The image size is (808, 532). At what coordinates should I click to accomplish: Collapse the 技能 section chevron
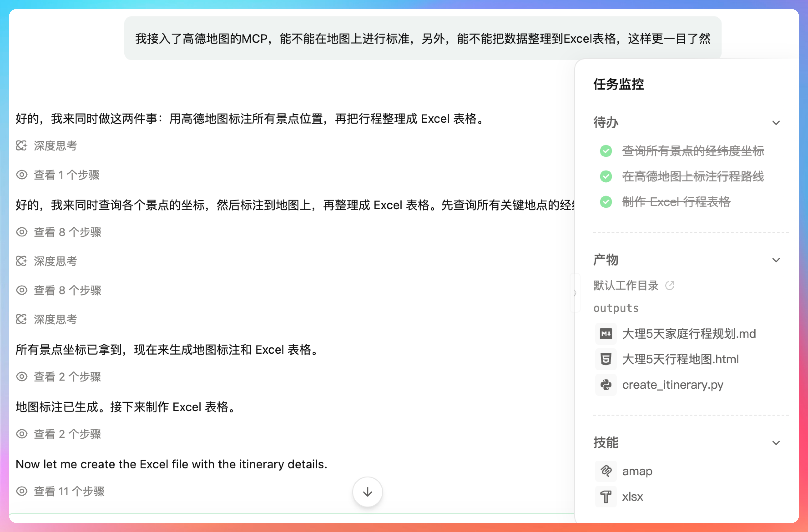(x=776, y=443)
